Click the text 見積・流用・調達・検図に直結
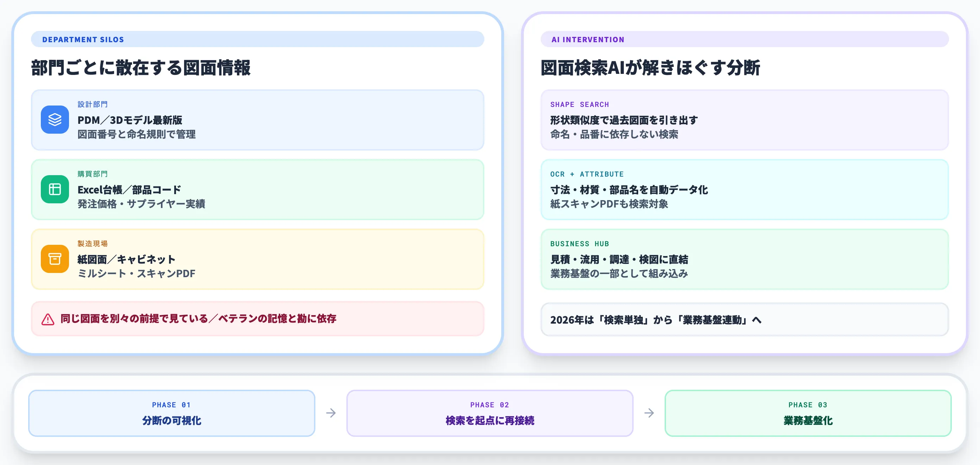Screen dimensions: 980x465 tap(619, 259)
